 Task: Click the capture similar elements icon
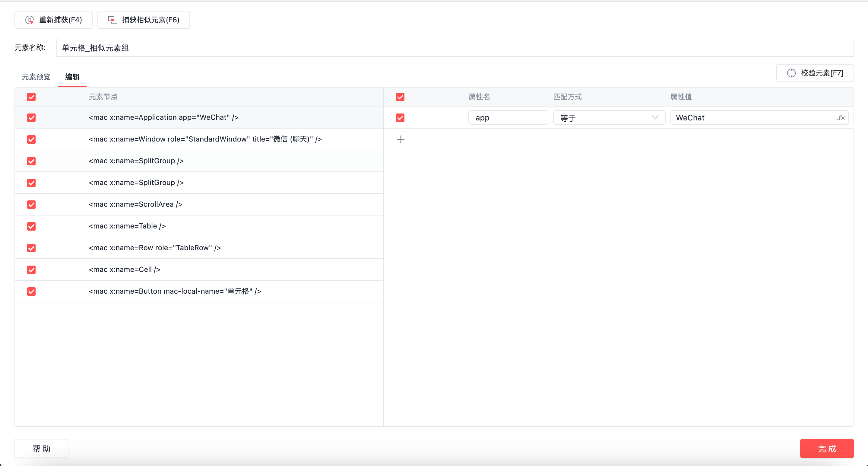click(x=112, y=20)
